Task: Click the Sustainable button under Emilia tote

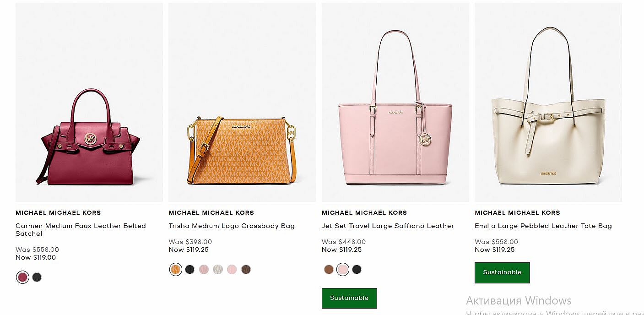Action: click(502, 272)
